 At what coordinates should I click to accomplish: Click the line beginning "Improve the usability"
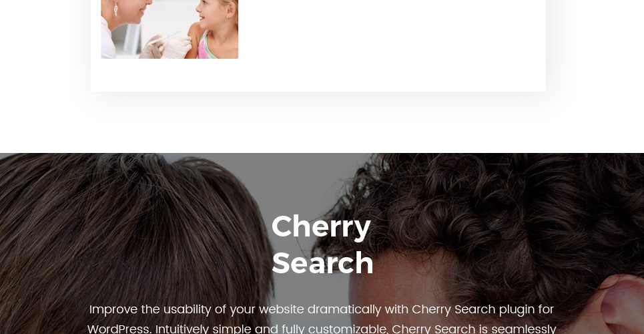322,309
